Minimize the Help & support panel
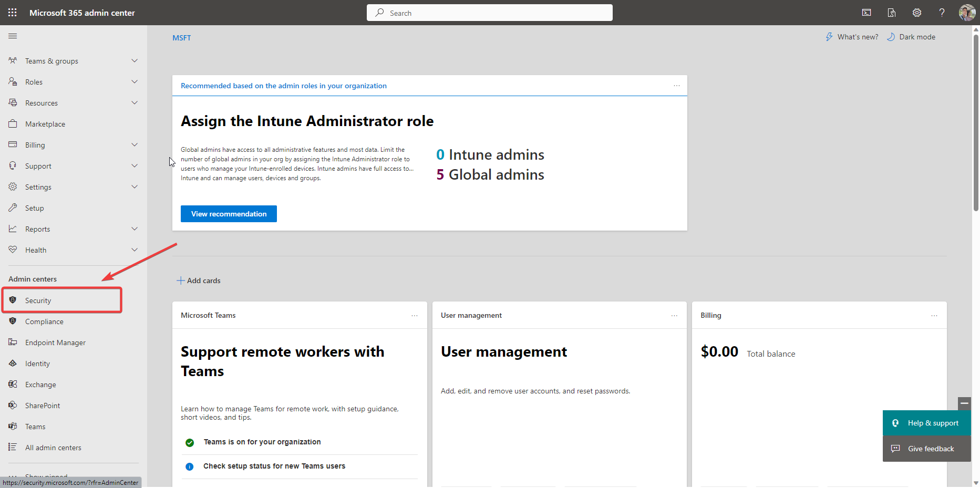980x488 pixels. coord(964,403)
